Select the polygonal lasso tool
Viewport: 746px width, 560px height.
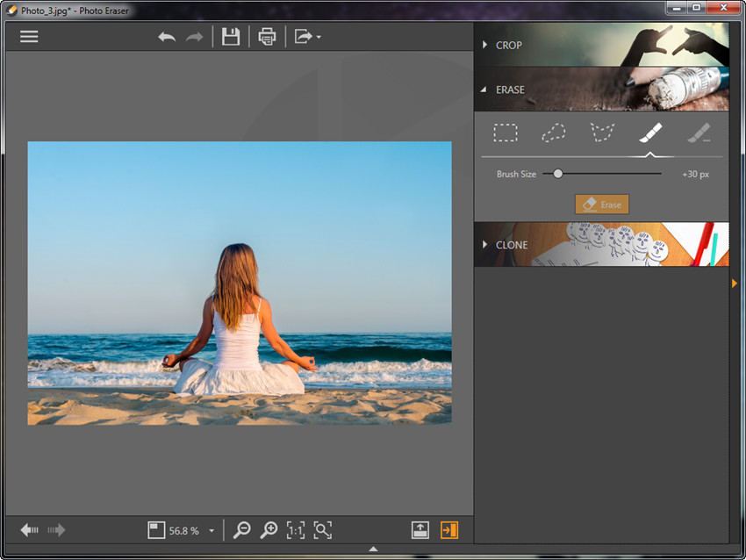point(602,133)
